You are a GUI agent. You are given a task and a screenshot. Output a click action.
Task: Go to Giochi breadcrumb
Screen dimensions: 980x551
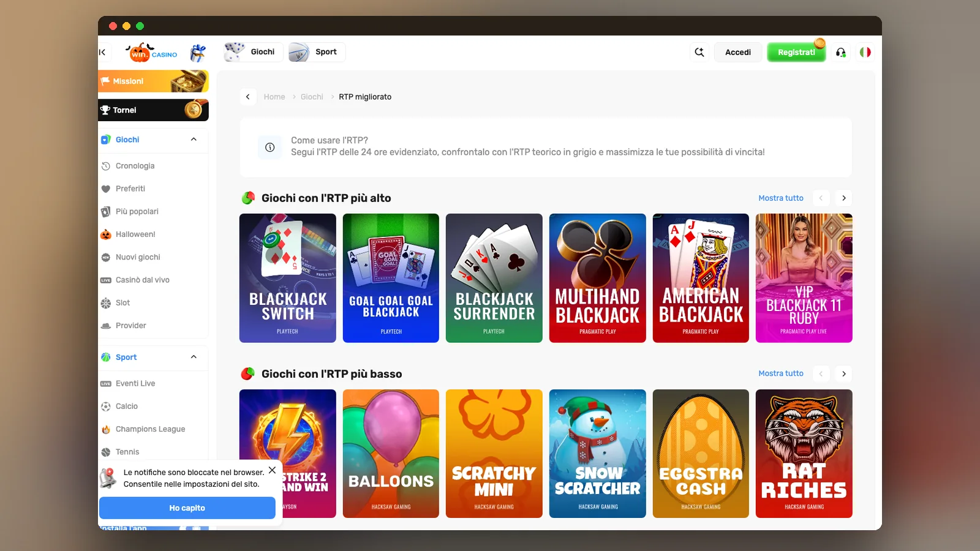click(312, 97)
